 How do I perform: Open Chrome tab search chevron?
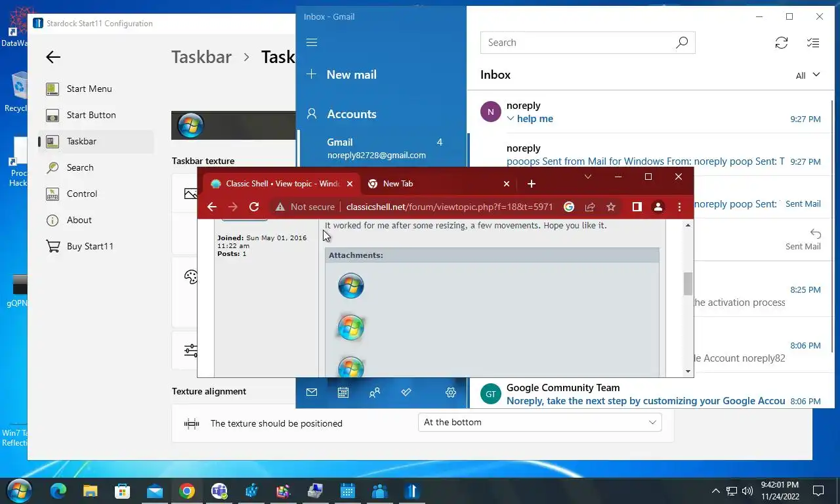(588, 177)
